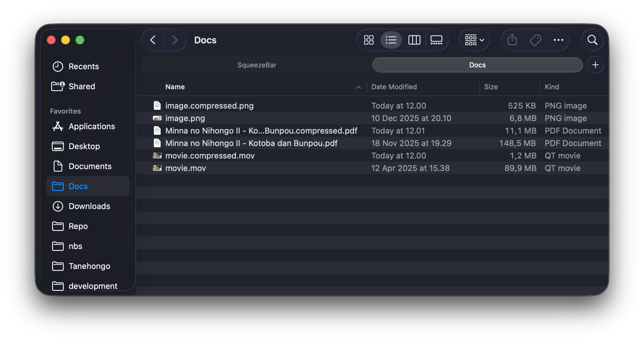Click the Edit Tags icon
Viewport: 644px width, 342px height.
535,40
